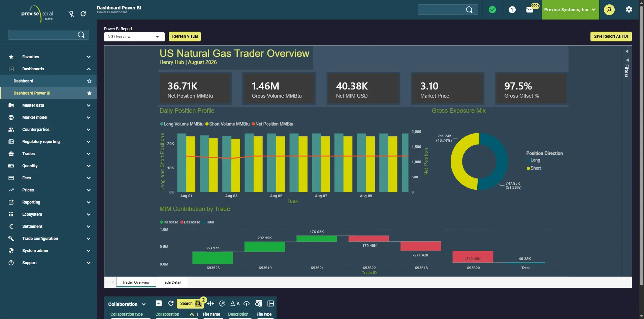The image size is (644, 319).
Task: Click the Master data folder icon
Action: (11, 105)
